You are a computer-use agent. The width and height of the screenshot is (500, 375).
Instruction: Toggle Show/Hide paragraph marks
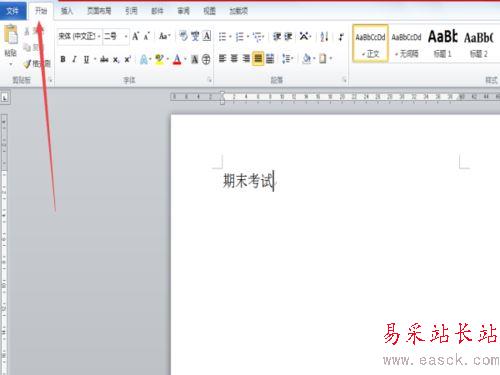point(341,36)
